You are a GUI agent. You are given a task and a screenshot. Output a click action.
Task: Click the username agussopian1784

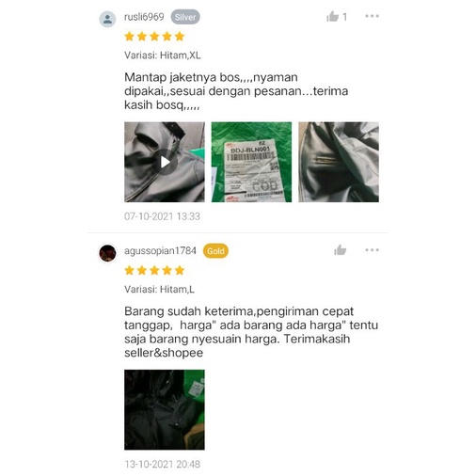pos(160,251)
